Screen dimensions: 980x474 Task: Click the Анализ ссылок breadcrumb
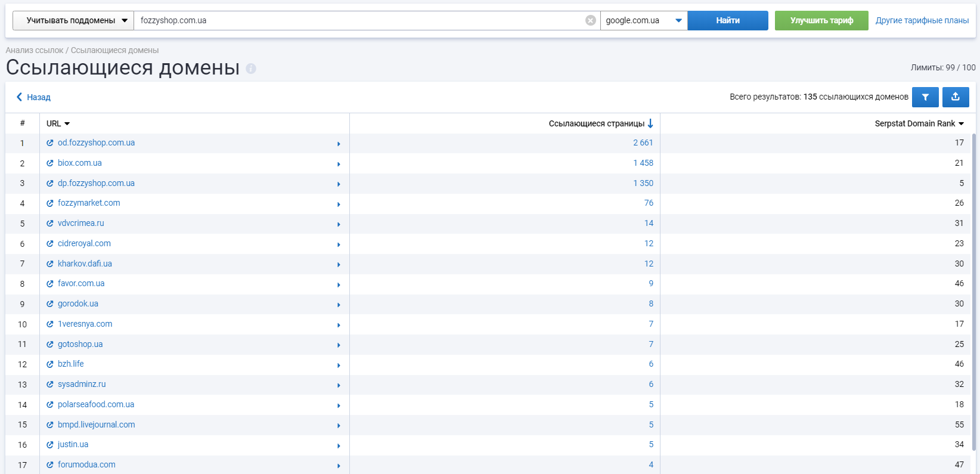(34, 50)
